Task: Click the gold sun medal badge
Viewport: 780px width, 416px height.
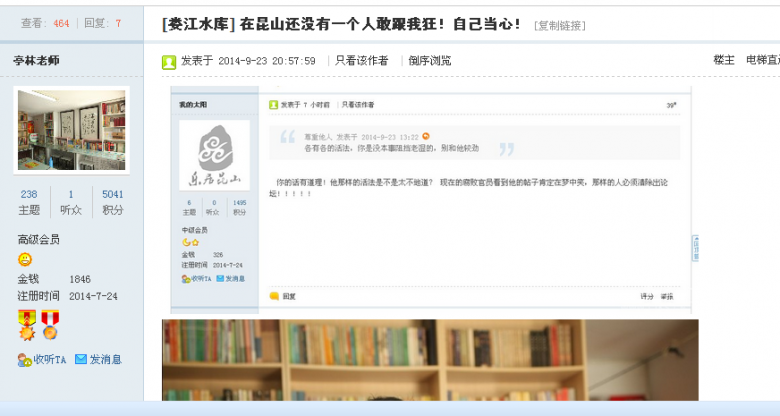Action: tap(27, 325)
